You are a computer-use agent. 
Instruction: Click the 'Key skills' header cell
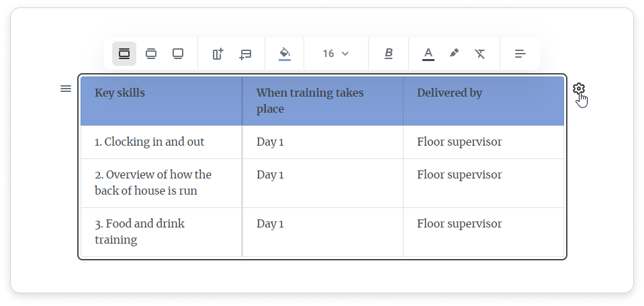[x=120, y=93]
